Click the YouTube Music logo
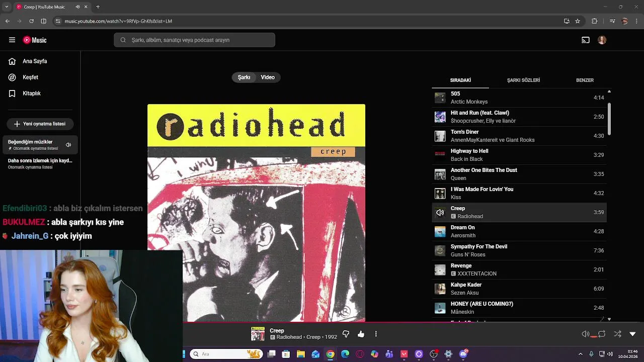The image size is (644, 362). pyautogui.click(x=35, y=40)
